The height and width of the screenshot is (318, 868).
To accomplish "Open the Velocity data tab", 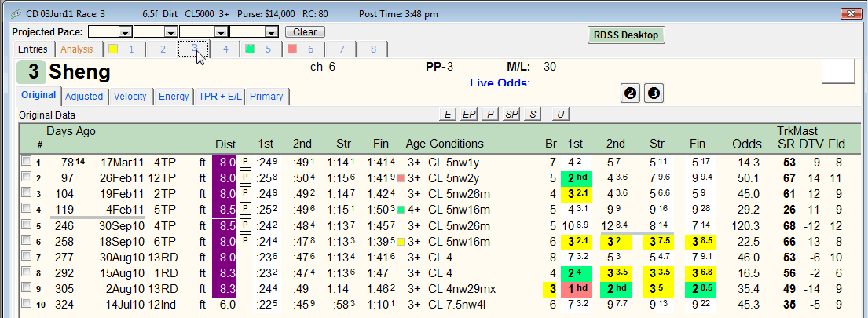I will pyautogui.click(x=130, y=97).
